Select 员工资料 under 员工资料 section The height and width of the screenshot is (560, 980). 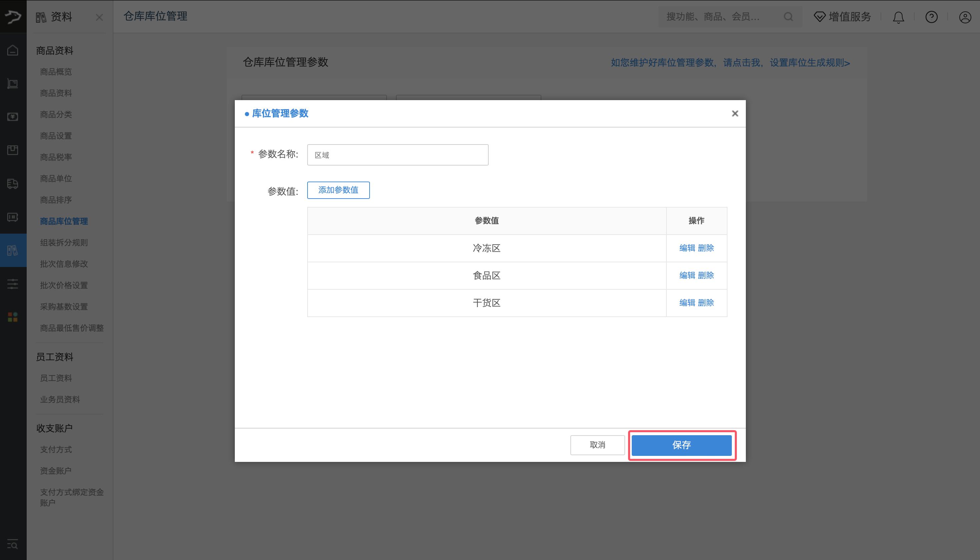pyautogui.click(x=56, y=378)
